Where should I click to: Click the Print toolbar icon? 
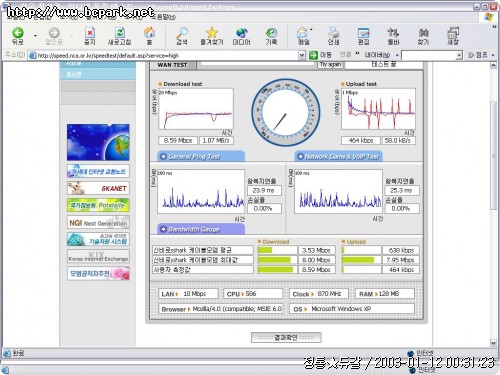coord(333,33)
